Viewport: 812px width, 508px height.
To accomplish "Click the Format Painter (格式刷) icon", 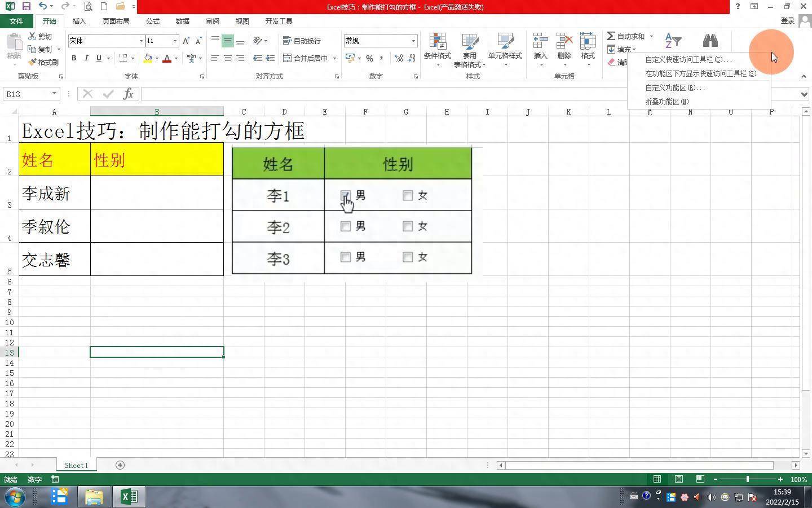I will click(x=44, y=62).
